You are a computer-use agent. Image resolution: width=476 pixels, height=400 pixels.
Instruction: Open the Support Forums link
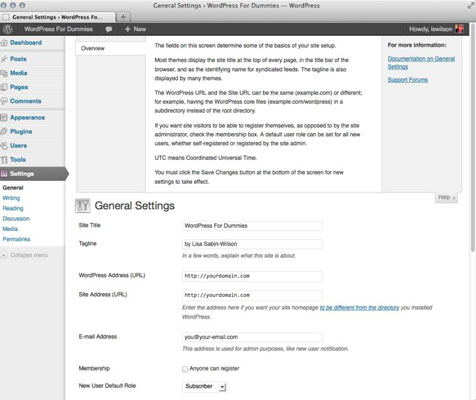408,80
